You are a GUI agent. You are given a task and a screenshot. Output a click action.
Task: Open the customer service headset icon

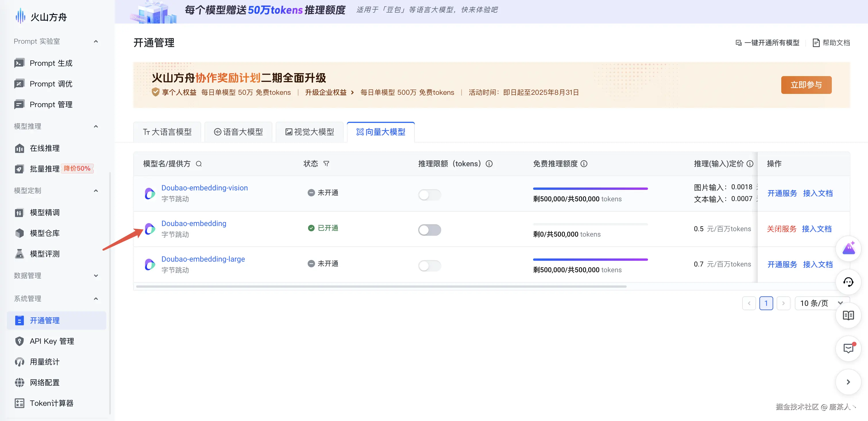[x=848, y=282]
